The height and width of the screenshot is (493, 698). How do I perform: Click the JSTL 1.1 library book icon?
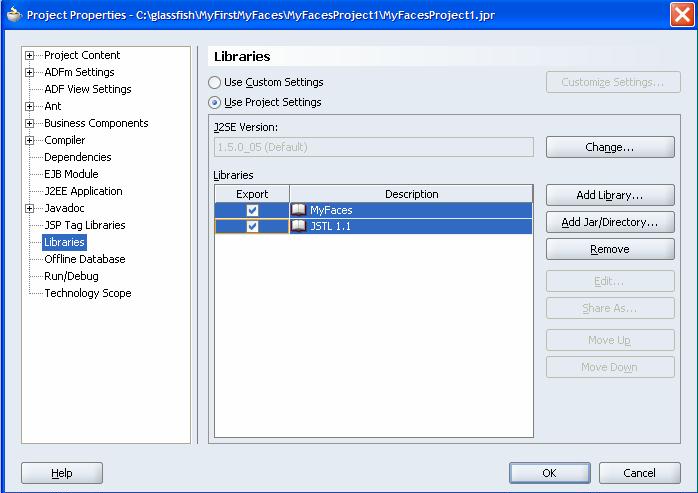click(298, 226)
